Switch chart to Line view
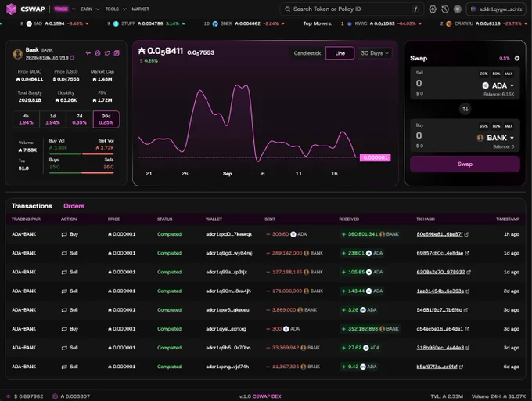532x401 pixels. [340, 53]
